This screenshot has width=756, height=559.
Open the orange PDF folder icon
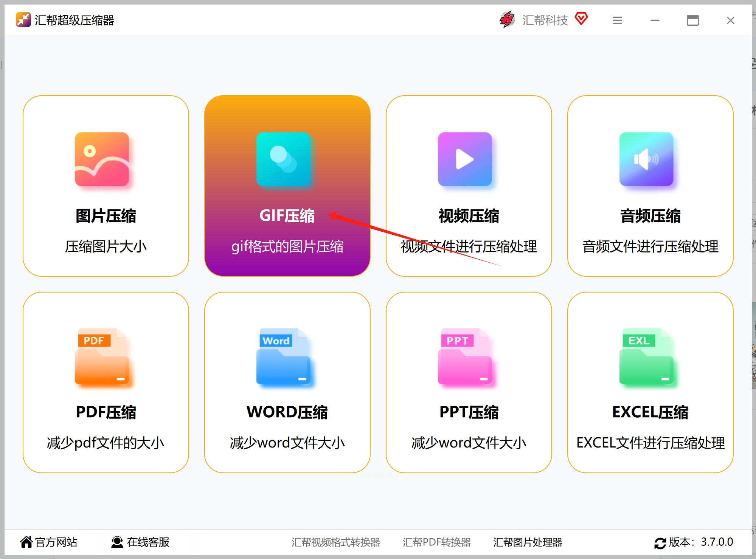pos(102,356)
